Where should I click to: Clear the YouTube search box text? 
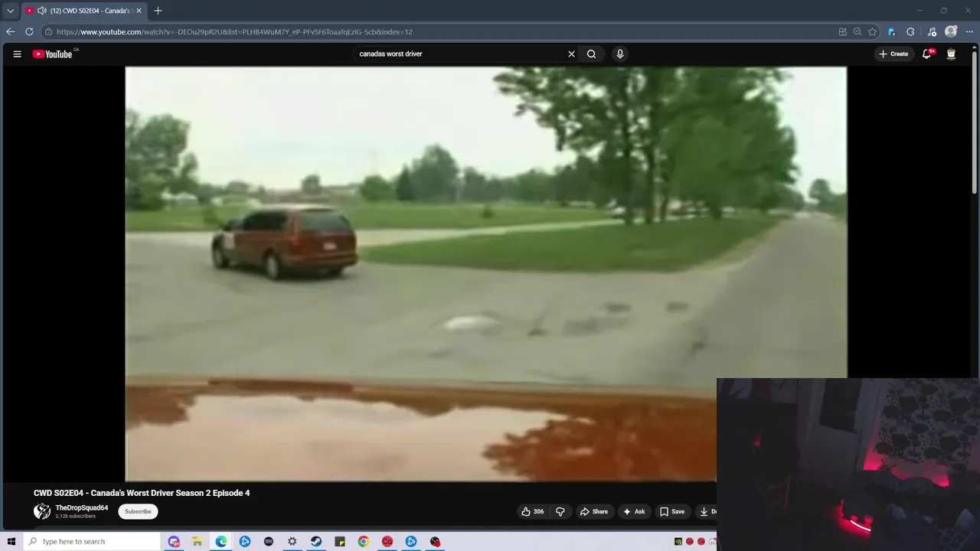click(571, 54)
